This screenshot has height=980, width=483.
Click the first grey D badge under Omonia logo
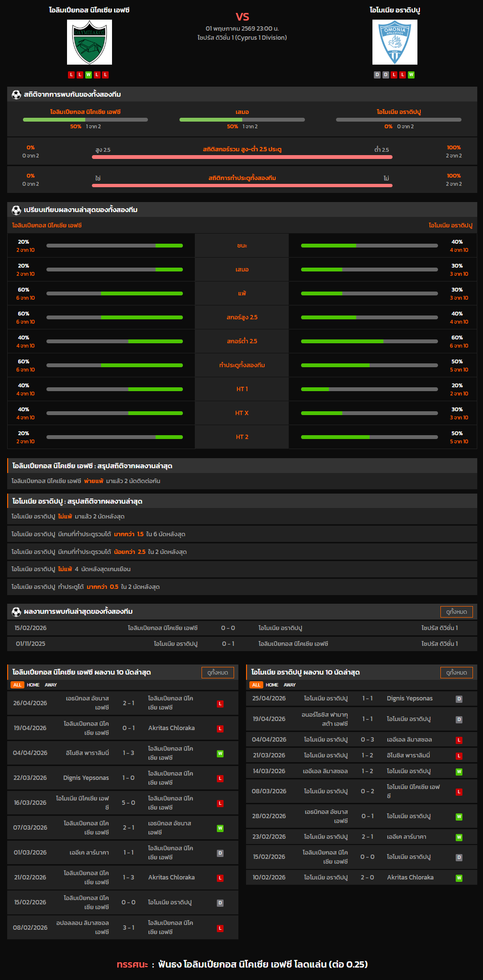pos(377,75)
